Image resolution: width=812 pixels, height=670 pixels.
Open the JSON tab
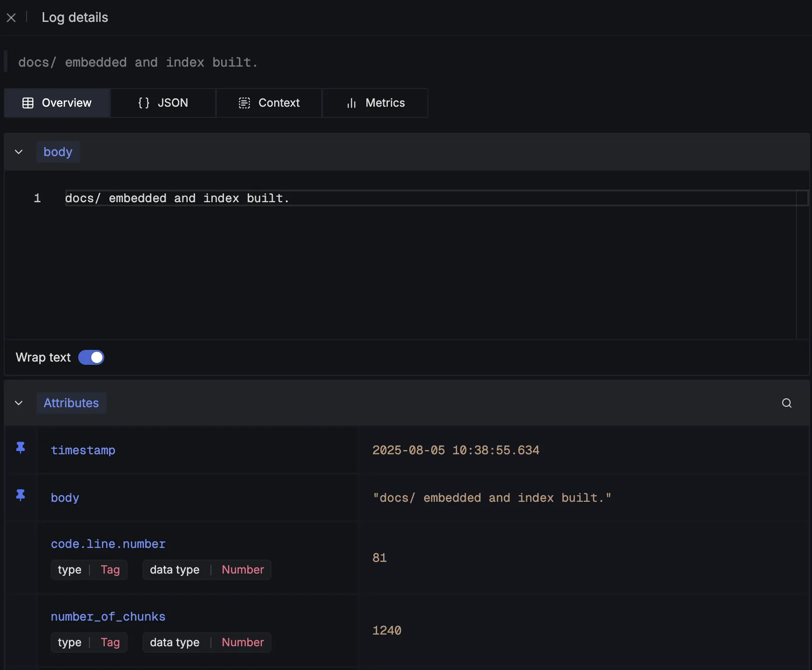pos(163,103)
